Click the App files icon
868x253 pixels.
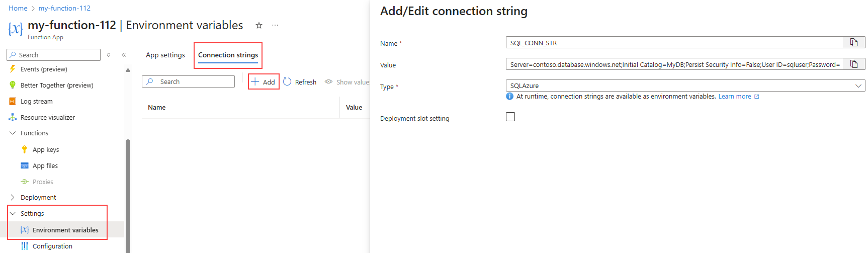[25, 165]
